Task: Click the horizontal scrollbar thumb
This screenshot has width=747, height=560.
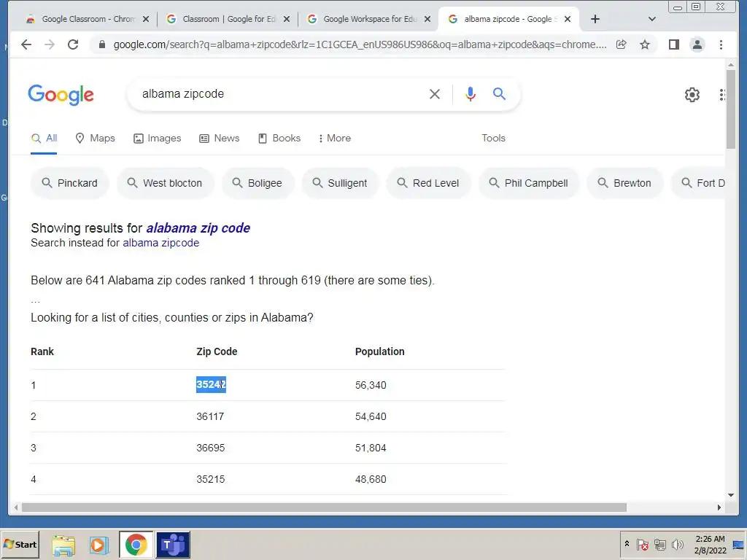Action: 324,507
